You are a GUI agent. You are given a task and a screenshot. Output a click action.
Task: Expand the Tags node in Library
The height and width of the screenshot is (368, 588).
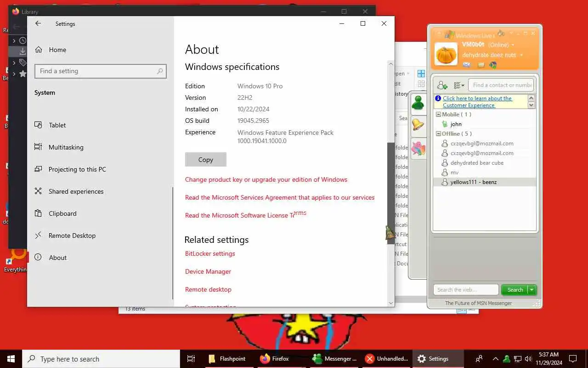click(14, 63)
